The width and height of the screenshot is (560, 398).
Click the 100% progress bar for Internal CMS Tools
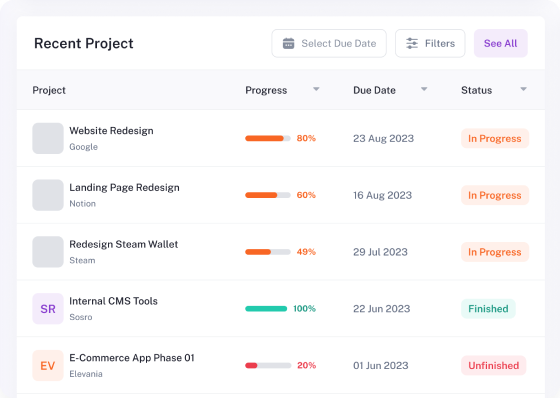tap(266, 309)
